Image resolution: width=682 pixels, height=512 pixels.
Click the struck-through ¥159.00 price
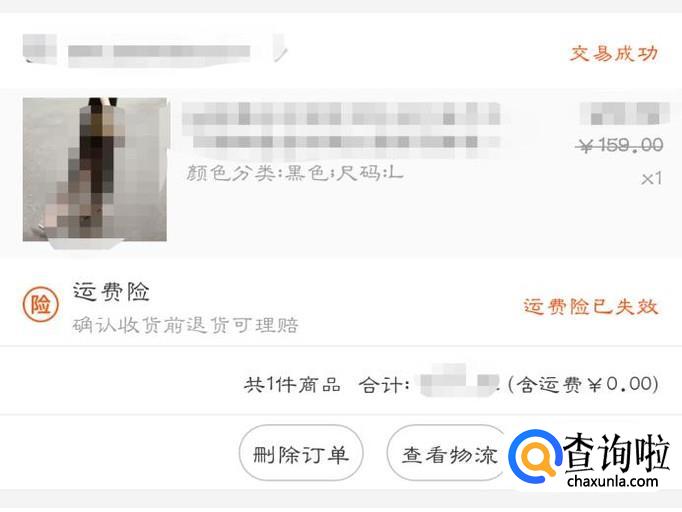pyautogui.click(x=619, y=145)
